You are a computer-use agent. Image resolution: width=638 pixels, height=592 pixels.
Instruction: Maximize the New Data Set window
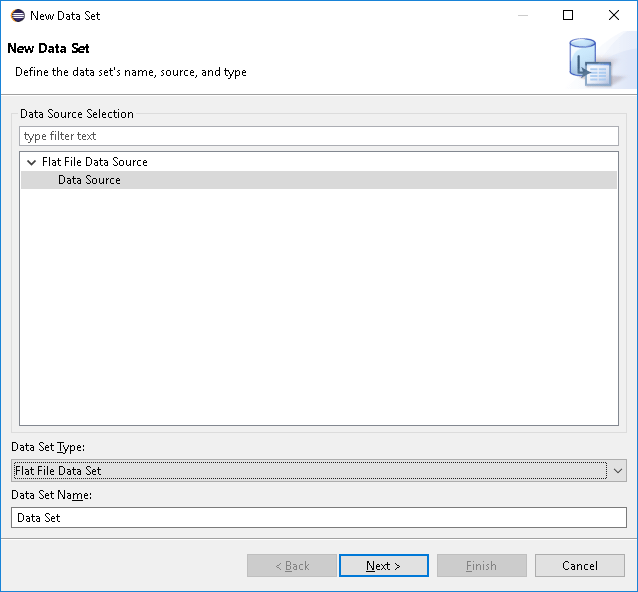pos(568,16)
